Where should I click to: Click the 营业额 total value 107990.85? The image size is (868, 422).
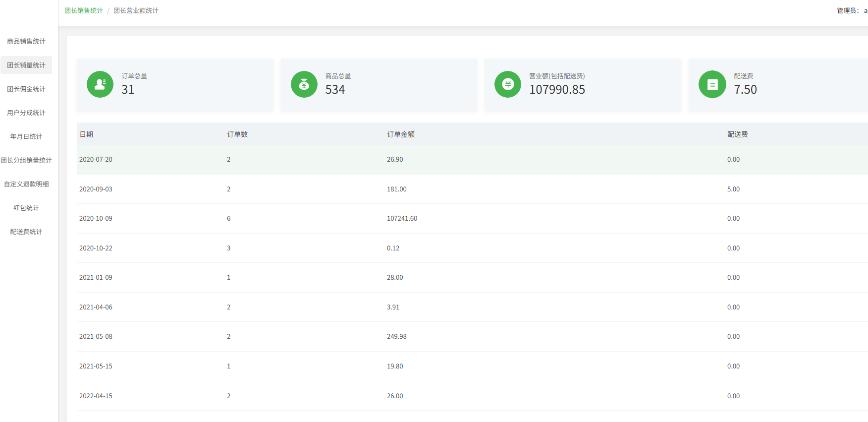coord(557,90)
